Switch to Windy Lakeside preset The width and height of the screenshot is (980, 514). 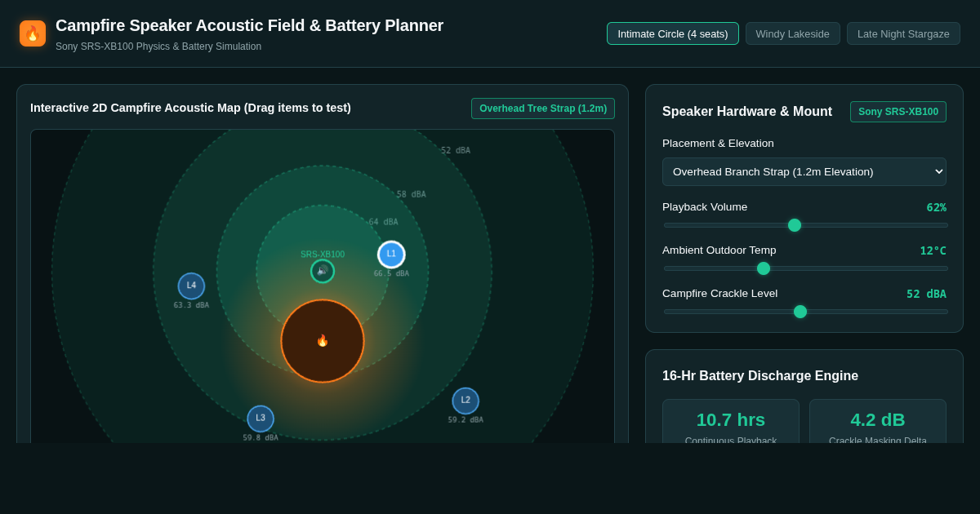coord(793,33)
